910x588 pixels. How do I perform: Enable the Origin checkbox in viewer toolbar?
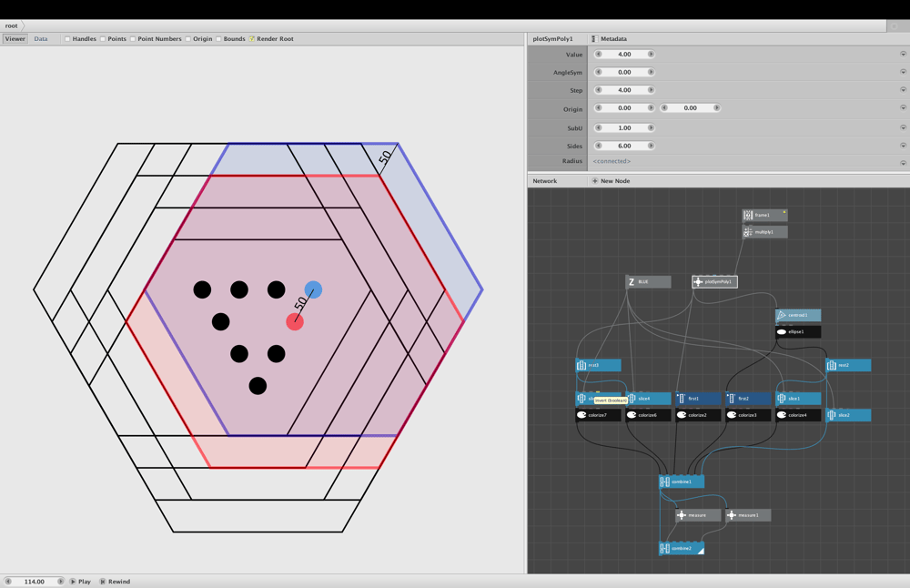click(188, 39)
